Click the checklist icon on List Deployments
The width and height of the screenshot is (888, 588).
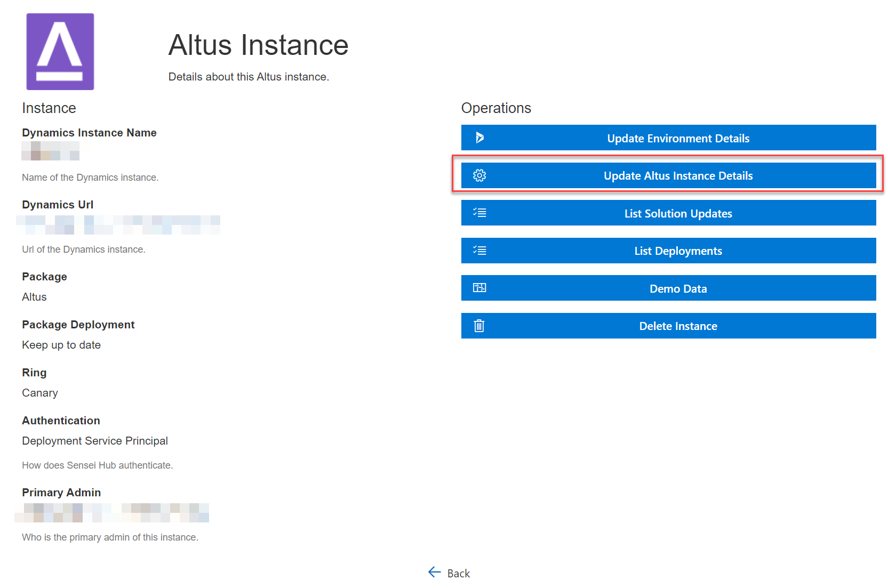[479, 251]
